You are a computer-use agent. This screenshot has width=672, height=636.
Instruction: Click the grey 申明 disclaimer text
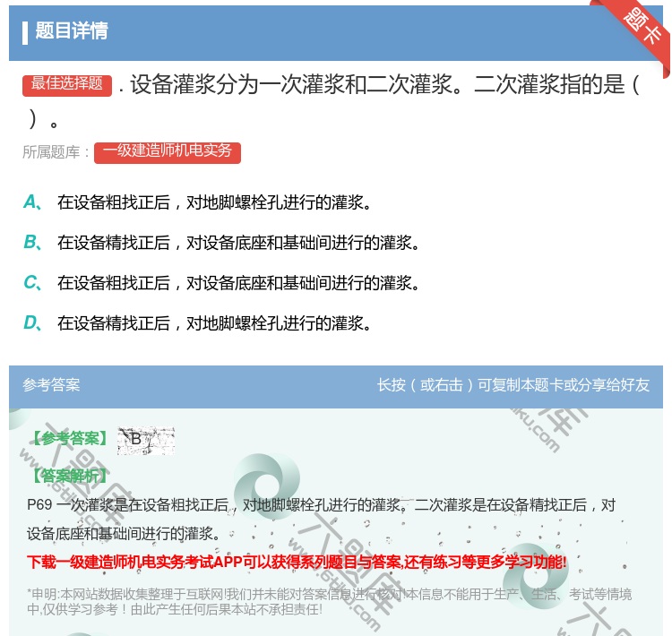pos(329,601)
